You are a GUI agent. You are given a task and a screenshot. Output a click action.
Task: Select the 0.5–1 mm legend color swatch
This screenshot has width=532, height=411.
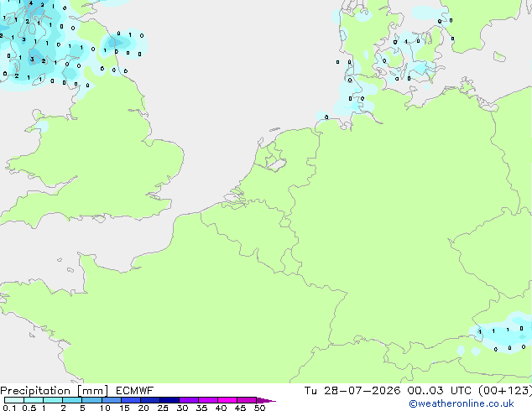click(34, 400)
